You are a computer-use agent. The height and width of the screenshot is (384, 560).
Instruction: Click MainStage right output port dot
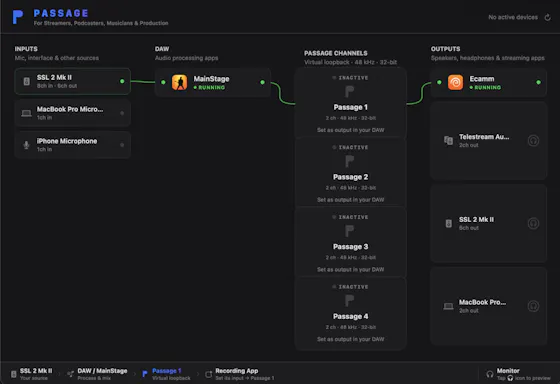(262, 82)
